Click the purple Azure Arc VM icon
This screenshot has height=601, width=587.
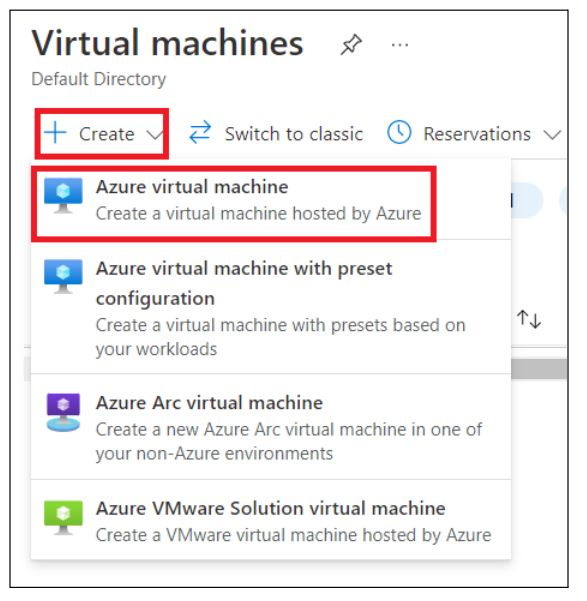tap(63, 413)
